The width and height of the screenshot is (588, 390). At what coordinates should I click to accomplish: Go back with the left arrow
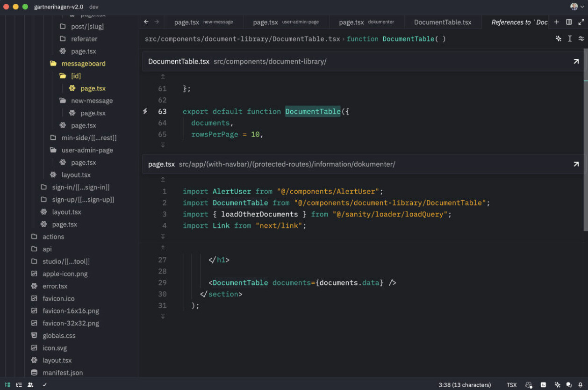point(146,22)
